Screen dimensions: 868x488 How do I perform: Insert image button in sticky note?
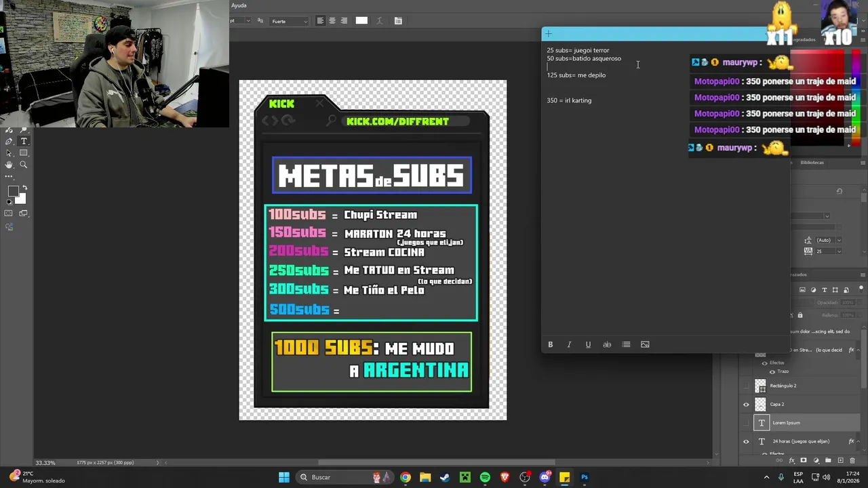point(645,344)
